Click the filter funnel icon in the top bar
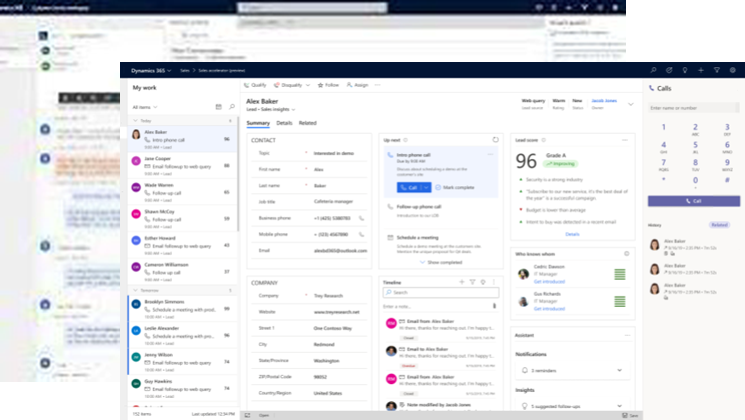The image size is (745, 420). point(718,70)
